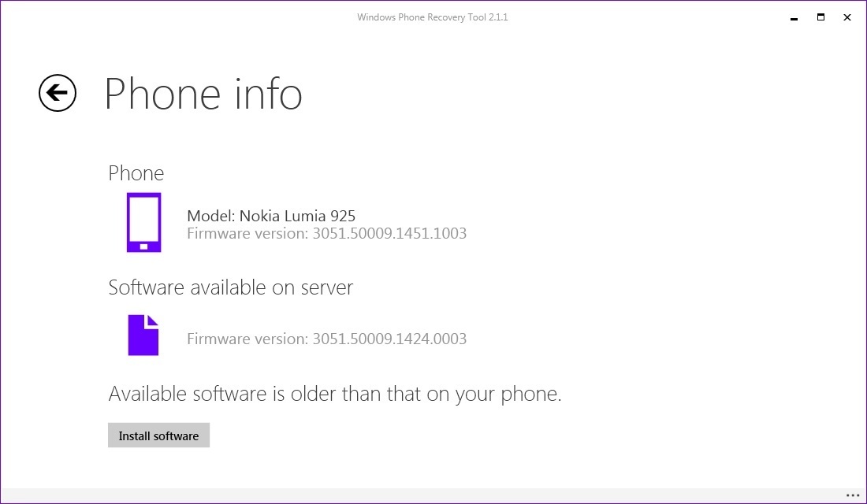Open the ellipsis menu in the status bar
This screenshot has width=867, height=504.
coord(854,496)
